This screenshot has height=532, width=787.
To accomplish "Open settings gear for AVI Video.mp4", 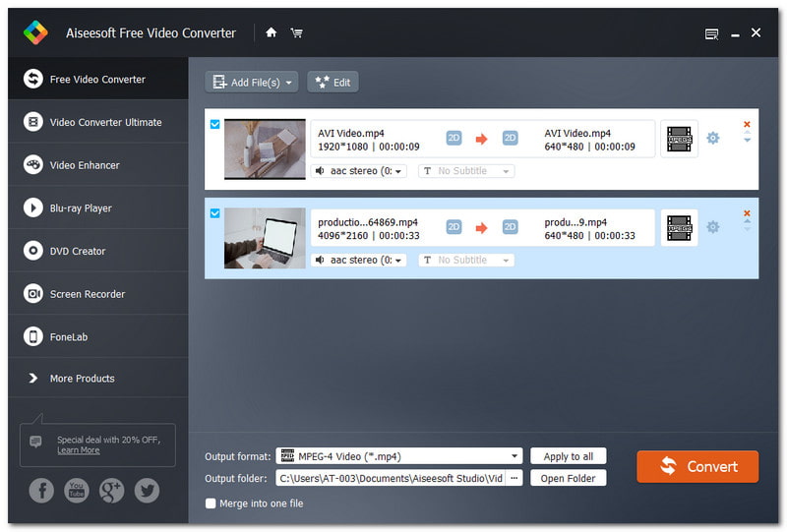I will coord(713,139).
